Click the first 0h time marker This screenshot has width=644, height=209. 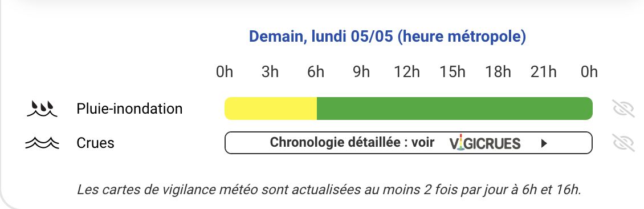225,72
